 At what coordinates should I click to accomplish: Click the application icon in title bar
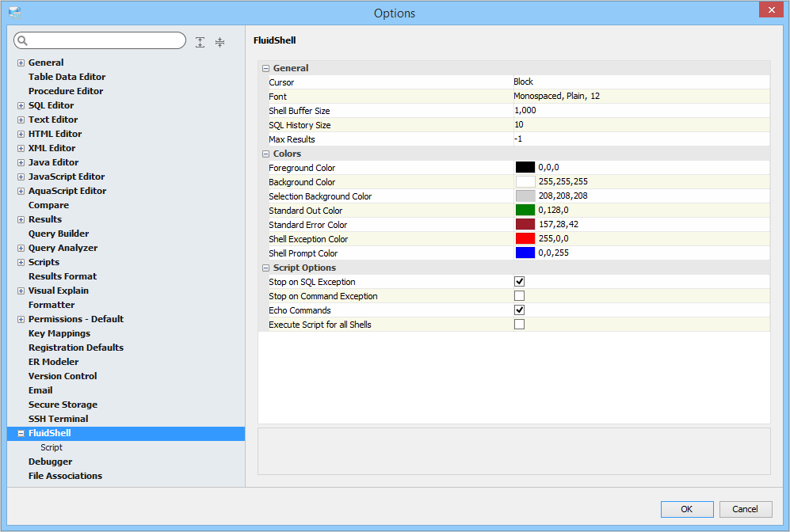click(14, 13)
